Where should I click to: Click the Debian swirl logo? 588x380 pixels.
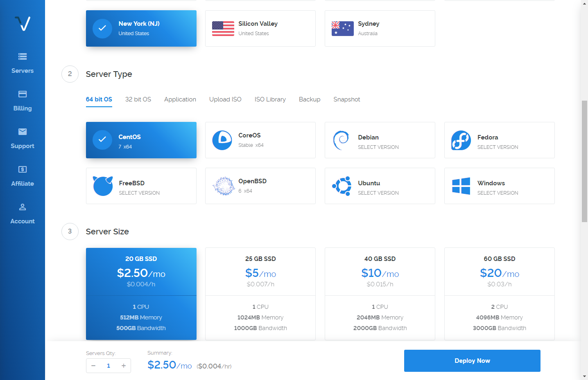(341, 140)
